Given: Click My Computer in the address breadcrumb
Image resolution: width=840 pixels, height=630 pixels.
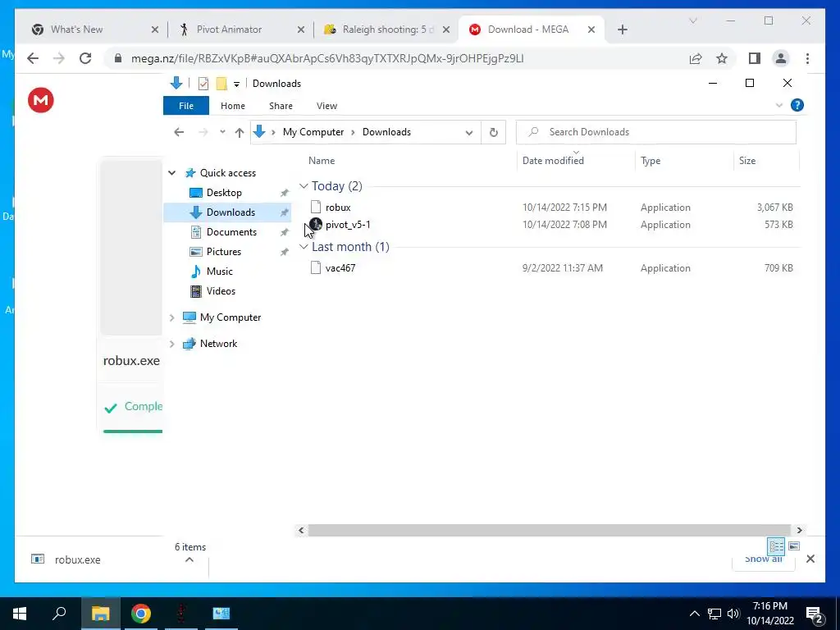Looking at the screenshot, I should tap(313, 132).
